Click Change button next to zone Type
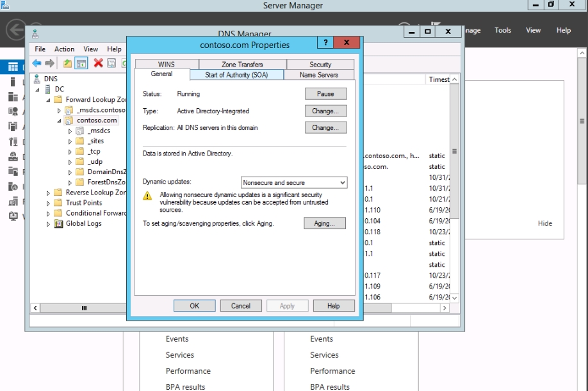 tap(325, 111)
